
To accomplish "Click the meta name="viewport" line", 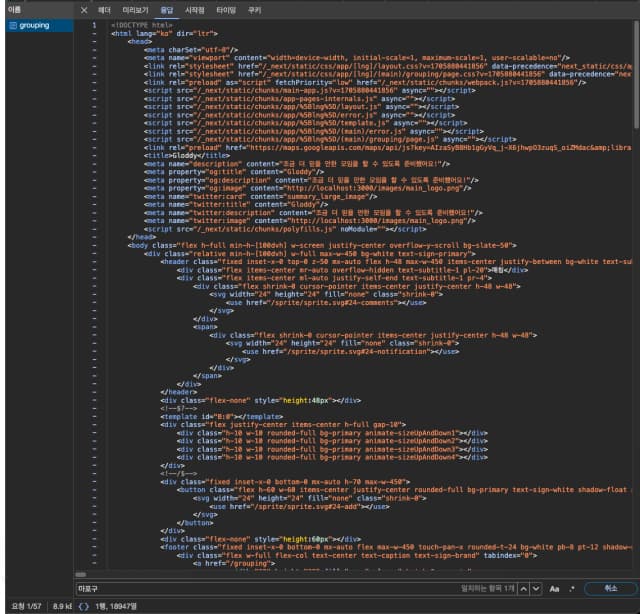I will tap(357, 58).
